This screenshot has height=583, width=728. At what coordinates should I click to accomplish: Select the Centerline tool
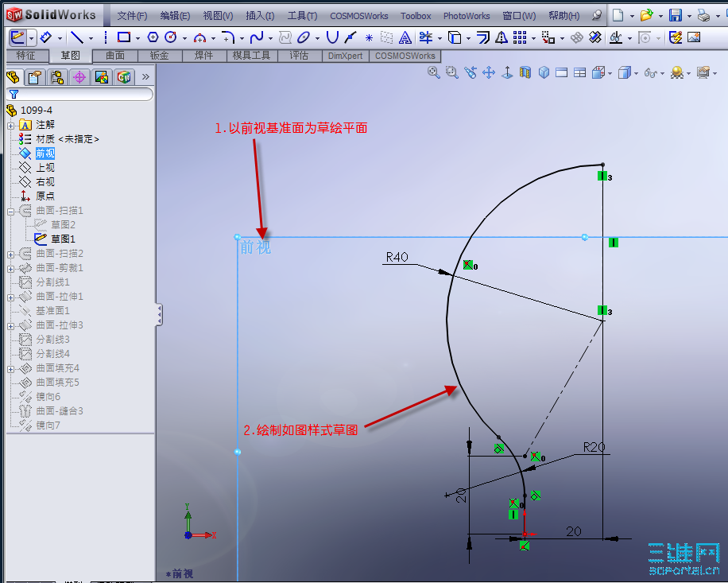point(106,37)
